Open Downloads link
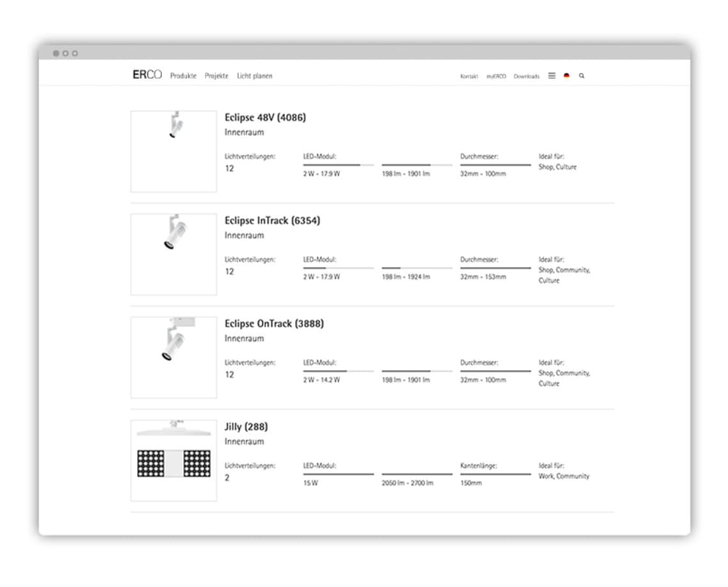 [x=526, y=76]
